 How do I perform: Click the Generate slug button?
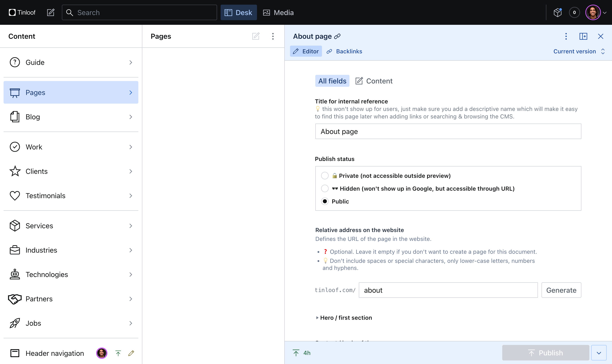click(561, 290)
